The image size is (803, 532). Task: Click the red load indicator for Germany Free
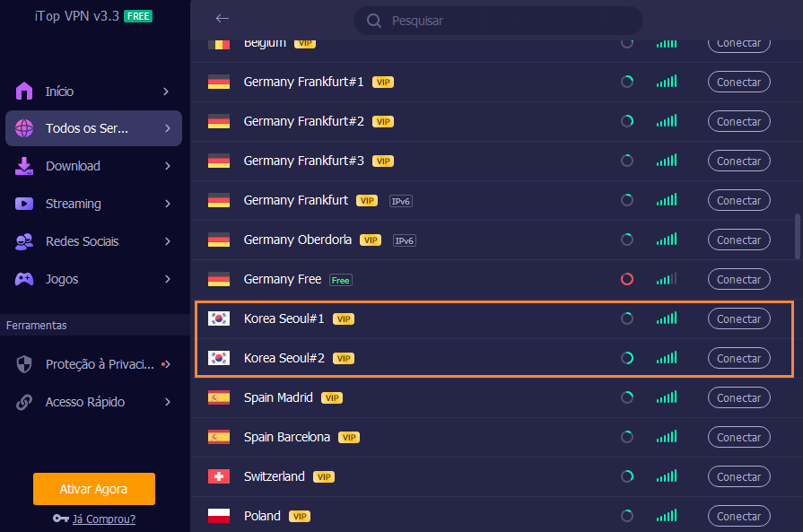[627, 279]
